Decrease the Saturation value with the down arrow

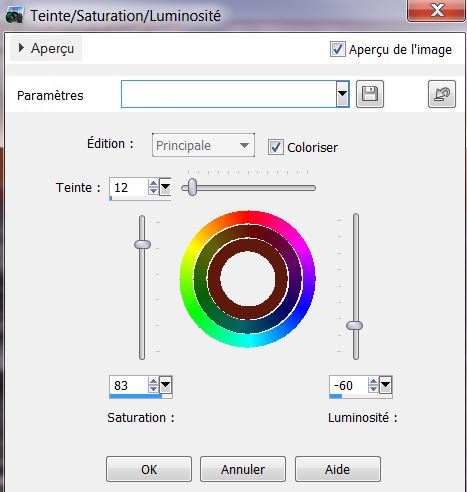point(153,389)
